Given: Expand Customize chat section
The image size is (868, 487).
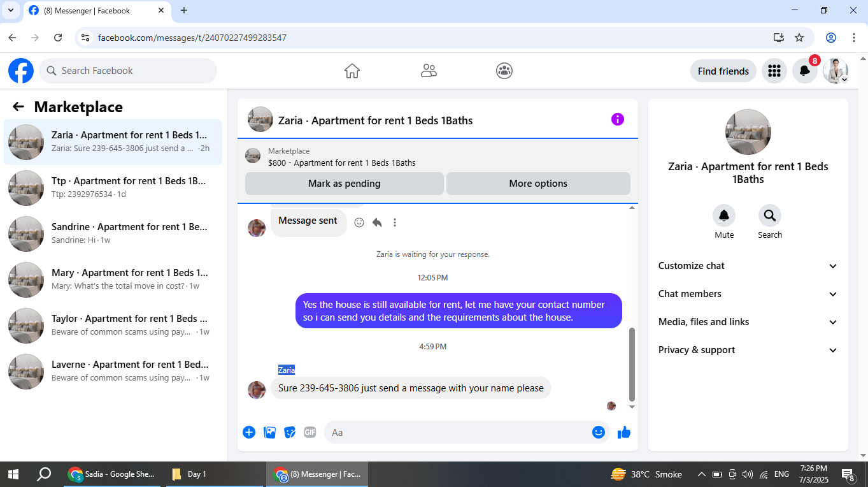Looking at the screenshot, I should click(748, 266).
